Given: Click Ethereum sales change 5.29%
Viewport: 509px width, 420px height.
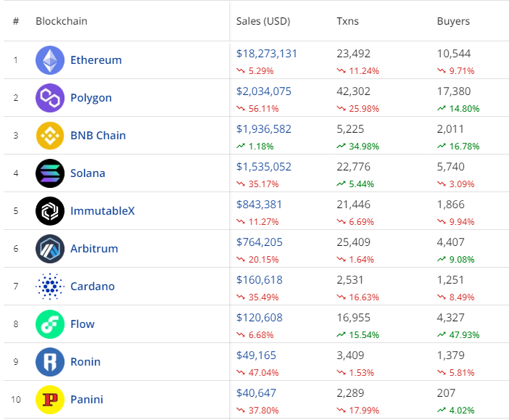Looking at the screenshot, I should 255,71.
